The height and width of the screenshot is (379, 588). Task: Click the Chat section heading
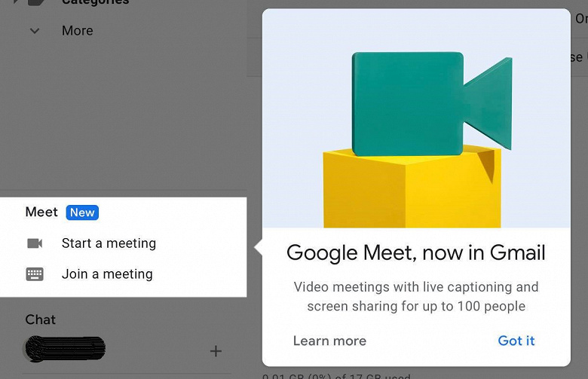point(40,319)
